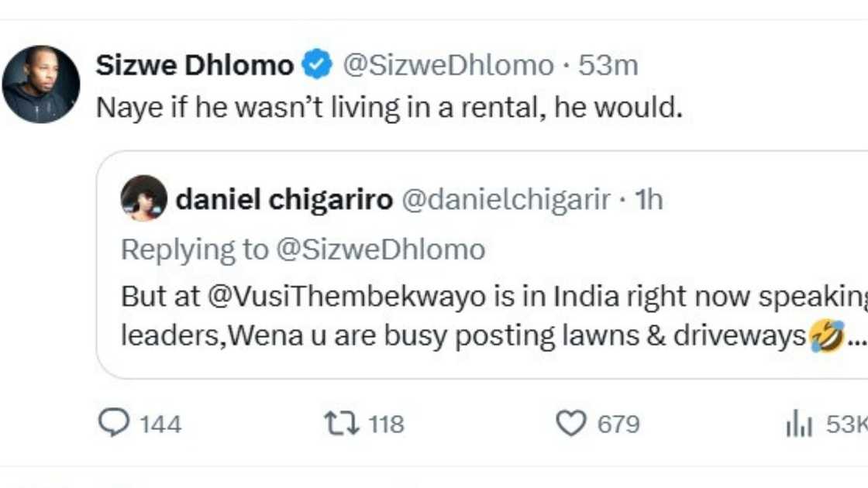Click the 144 replies count
The width and height of the screenshot is (868, 488).
click(x=160, y=424)
